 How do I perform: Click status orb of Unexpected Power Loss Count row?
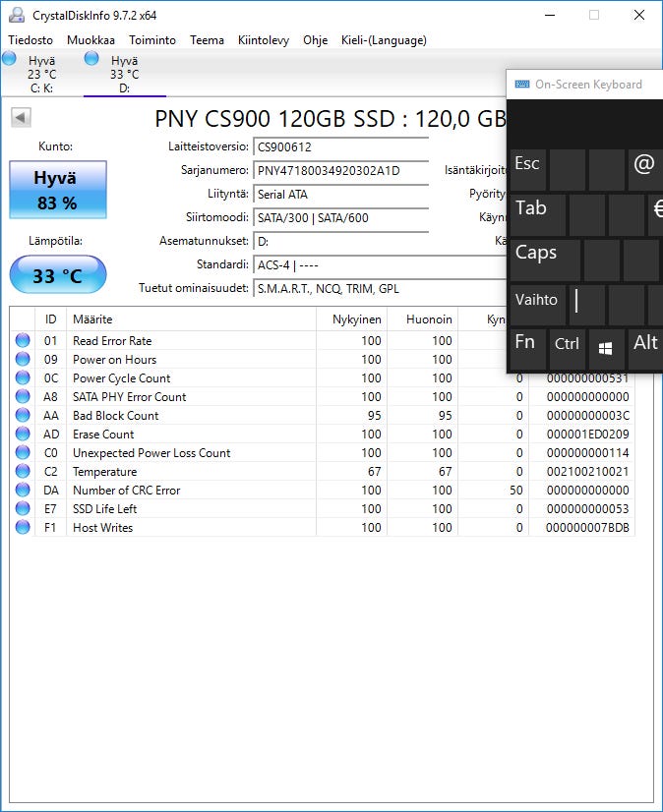pyautogui.click(x=23, y=452)
